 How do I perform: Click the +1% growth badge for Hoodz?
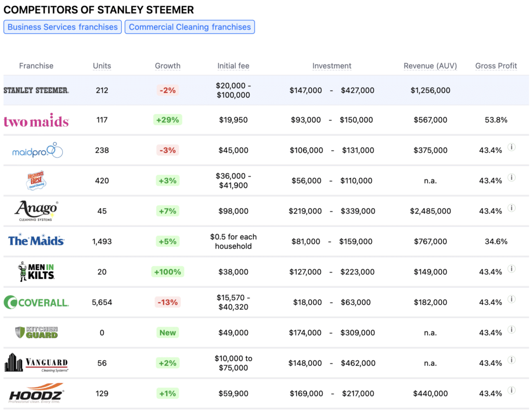click(x=168, y=393)
